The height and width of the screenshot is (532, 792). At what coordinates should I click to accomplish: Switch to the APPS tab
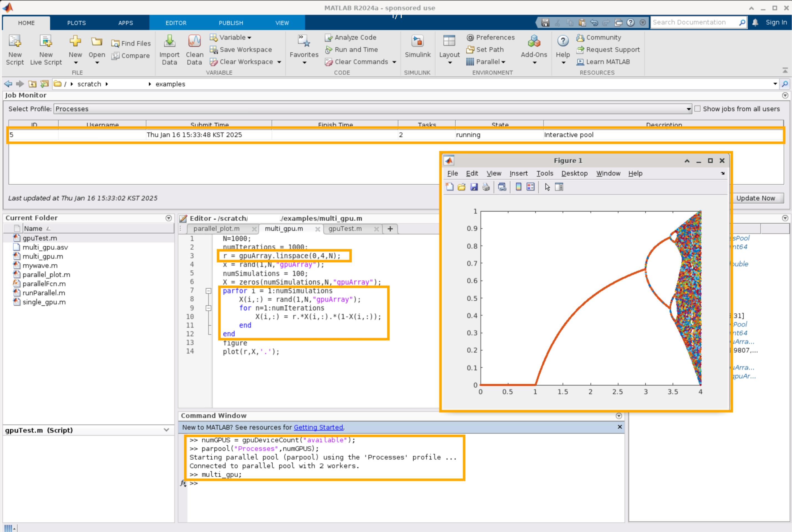126,23
